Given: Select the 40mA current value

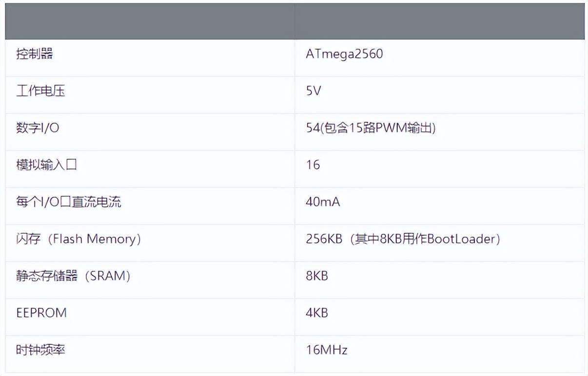Looking at the screenshot, I should [x=323, y=202].
